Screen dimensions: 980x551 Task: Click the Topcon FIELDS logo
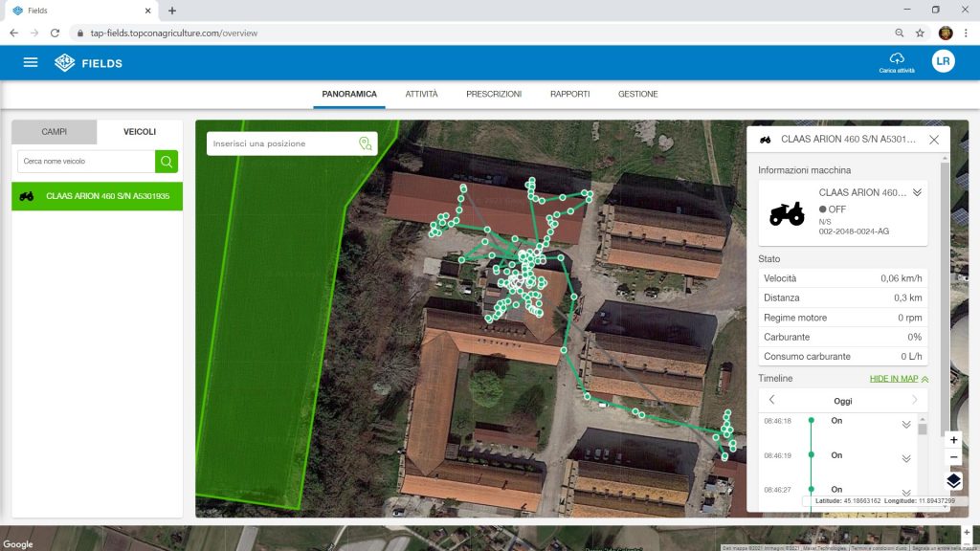[88, 63]
